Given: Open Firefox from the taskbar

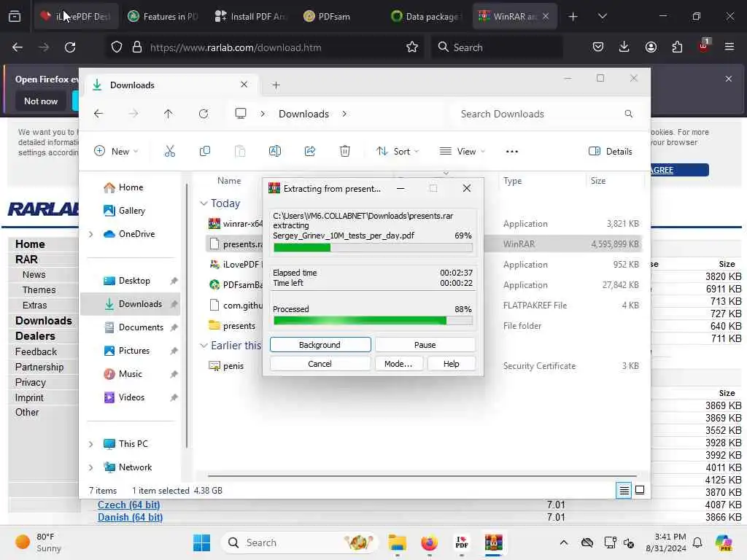Looking at the screenshot, I should pyautogui.click(x=429, y=542).
